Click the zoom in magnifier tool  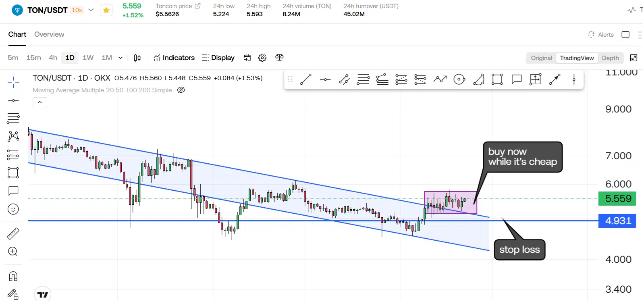[13, 252]
